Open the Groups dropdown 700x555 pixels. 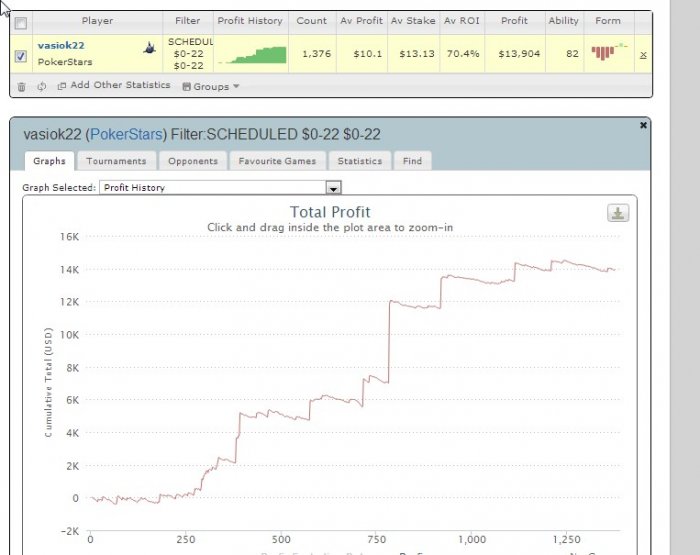coord(211,87)
